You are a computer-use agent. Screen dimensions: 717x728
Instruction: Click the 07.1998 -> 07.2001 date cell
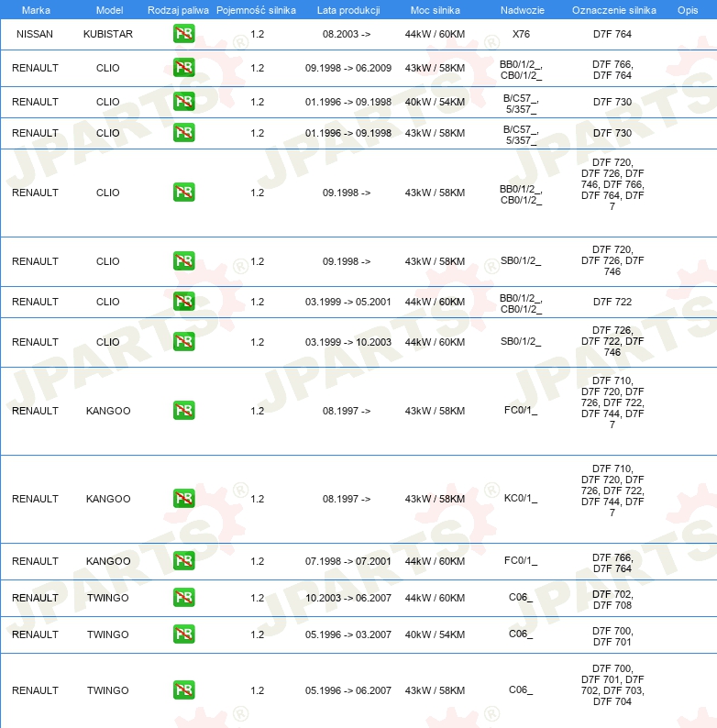click(x=347, y=561)
